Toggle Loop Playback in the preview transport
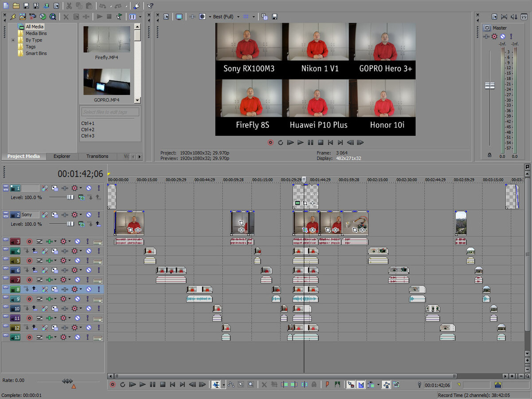The image size is (532, 399). pos(280,142)
